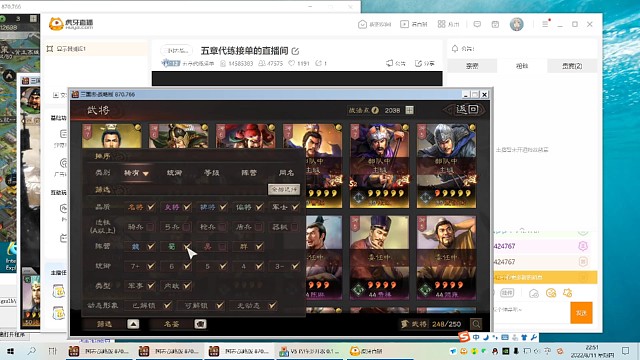Uncheck the command cost 4 checkbox

pyautogui.click(x=259, y=266)
